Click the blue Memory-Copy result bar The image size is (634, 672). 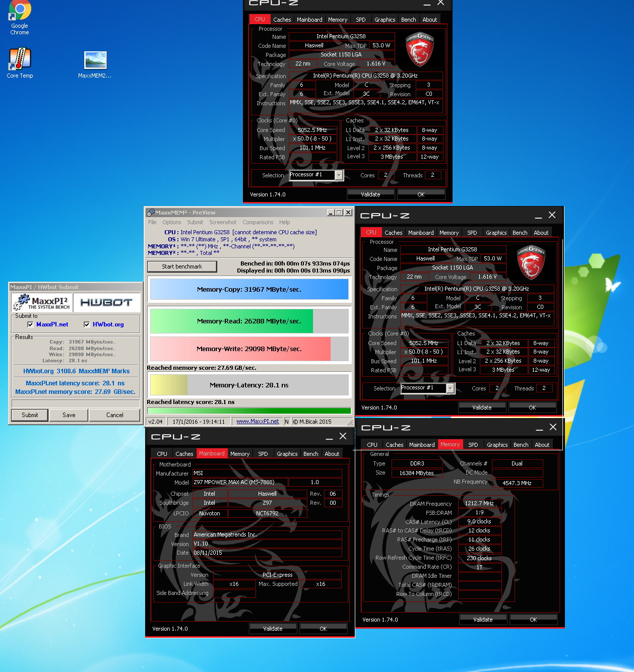point(249,290)
